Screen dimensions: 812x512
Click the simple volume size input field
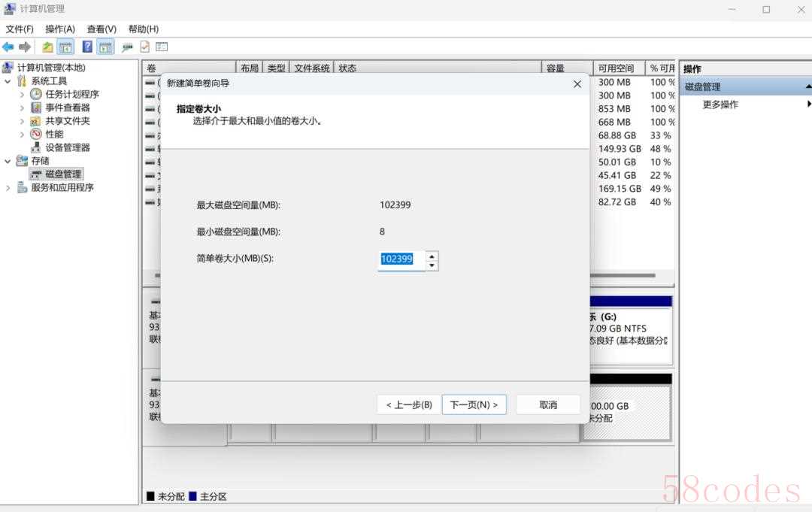pyautogui.click(x=401, y=259)
